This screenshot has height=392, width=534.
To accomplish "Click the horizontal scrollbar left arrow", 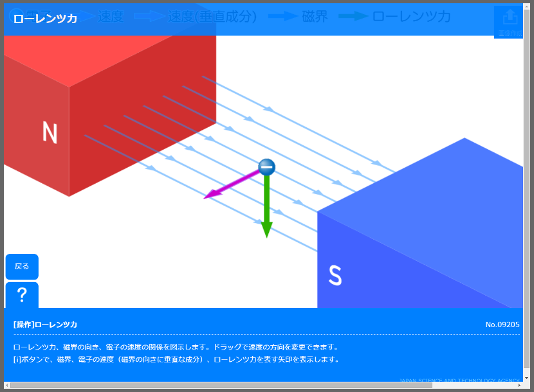I will pos(8,386).
